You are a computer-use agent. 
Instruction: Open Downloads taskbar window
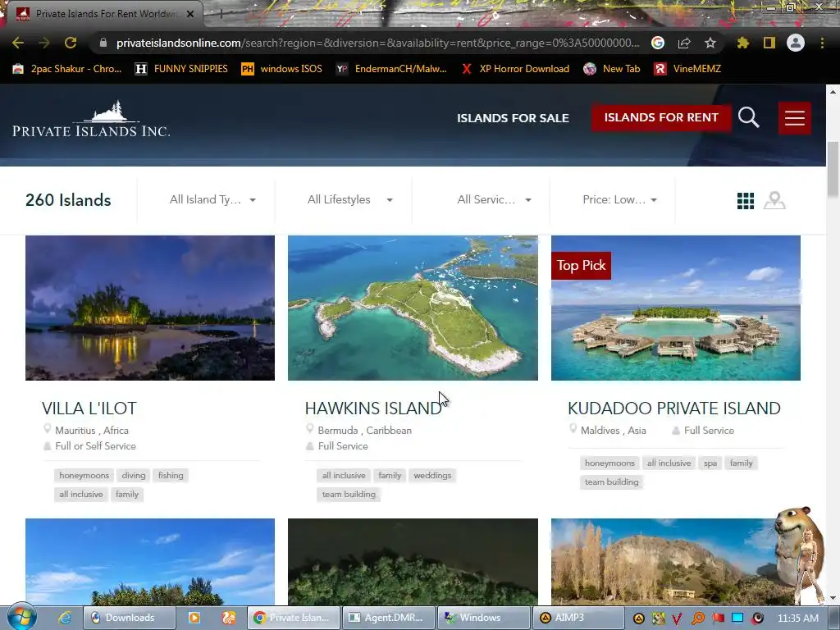129,618
